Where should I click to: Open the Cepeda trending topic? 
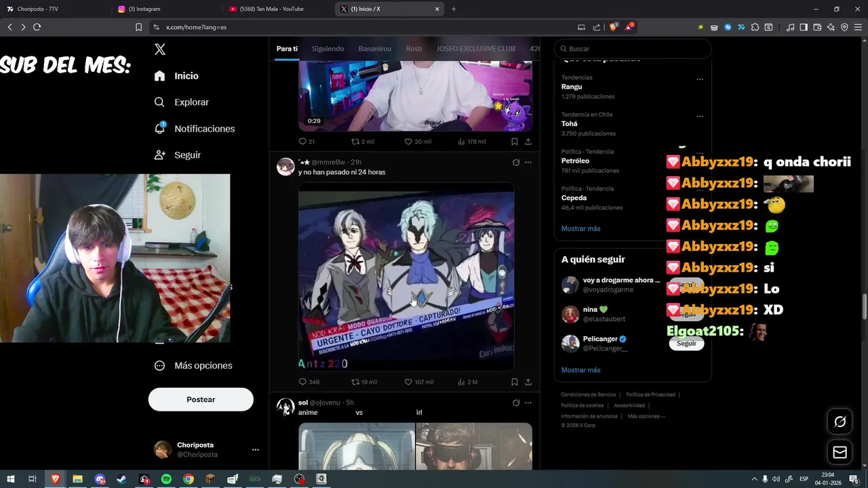point(574,198)
